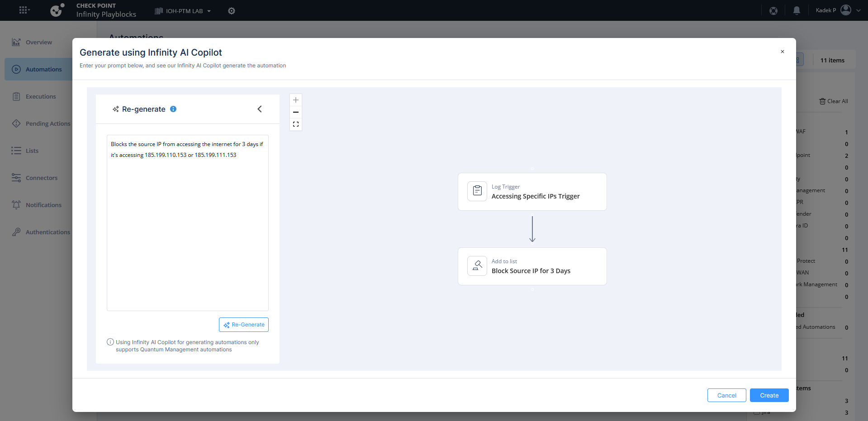868x421 pixels.
Task: Collapse the Re-generate prompt panel
Action: point(260,109)
